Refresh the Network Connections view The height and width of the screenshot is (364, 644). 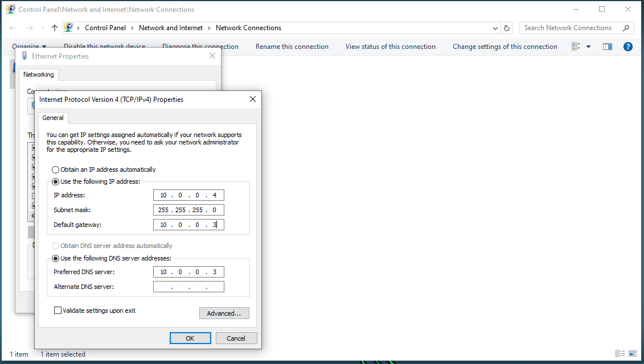click(x=507, y=28)
